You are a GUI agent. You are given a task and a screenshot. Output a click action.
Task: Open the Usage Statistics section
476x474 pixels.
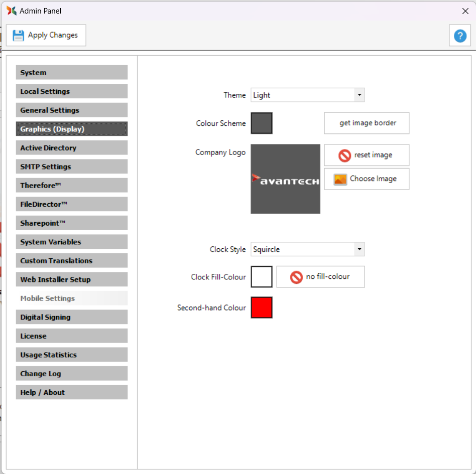(72, 355)
